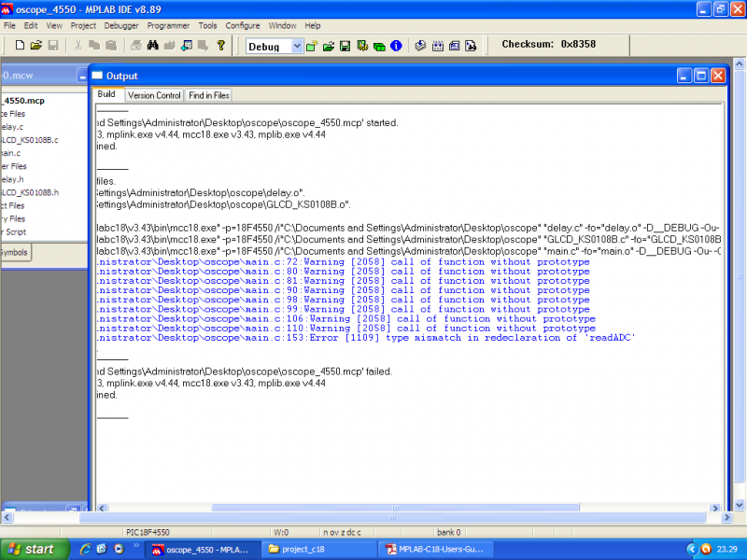
Task: Open the Debugger menu
Action: (121, 26)
